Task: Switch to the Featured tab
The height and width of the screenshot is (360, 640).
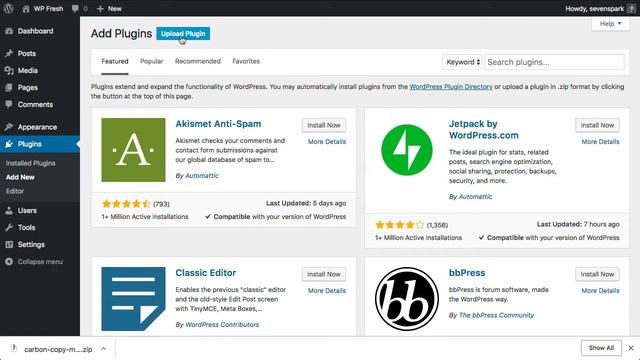Action: click(115, 61)
